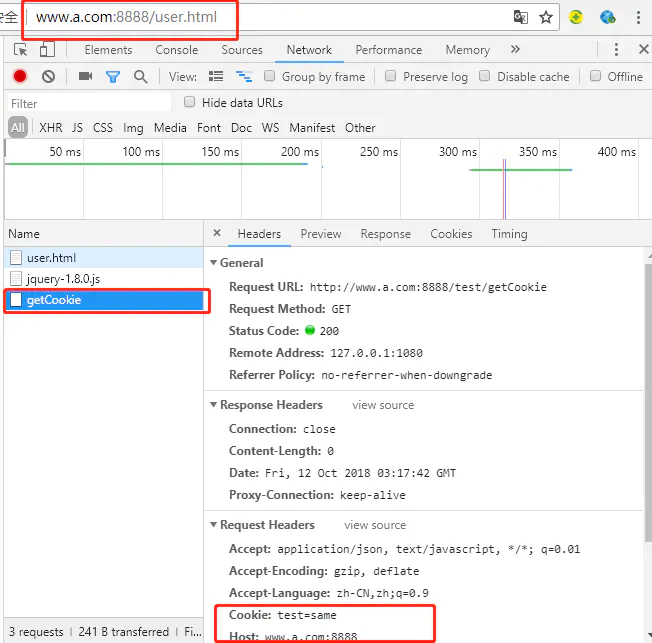Viewport: 652px width, 643px height.
Task: Bookmark this page with the star
Action: [x=546, y=17]
